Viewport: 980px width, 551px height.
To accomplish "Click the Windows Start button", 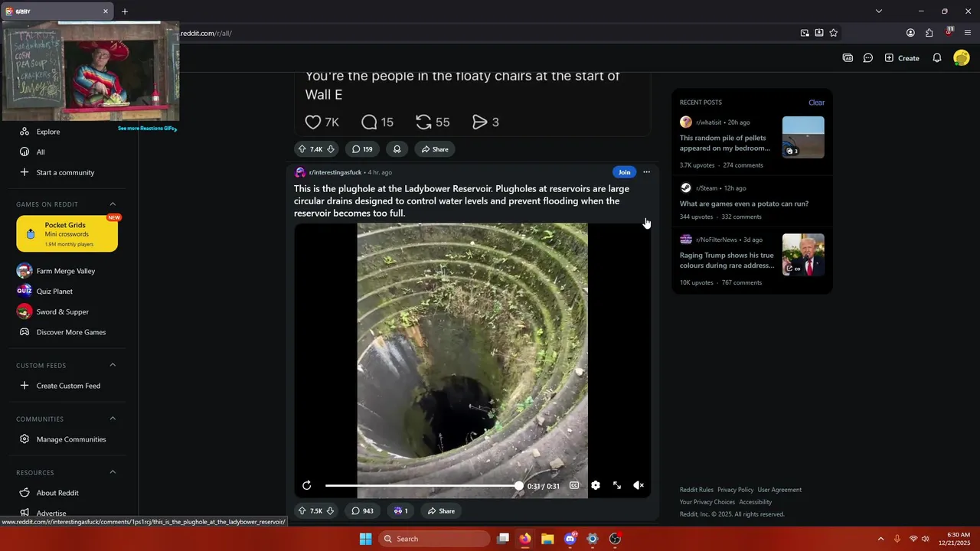I will (365, 539).
